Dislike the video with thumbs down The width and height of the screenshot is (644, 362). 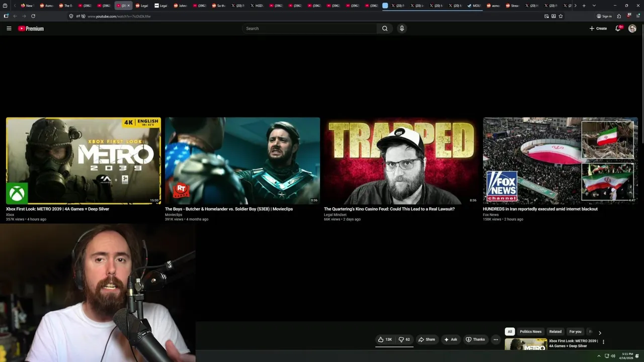tap(404, 339)
